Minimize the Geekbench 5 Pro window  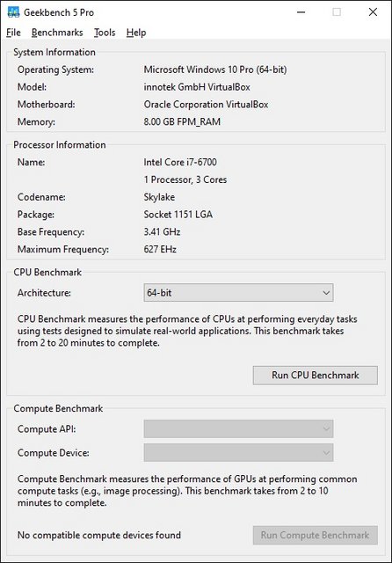click(x=301, y=12)
